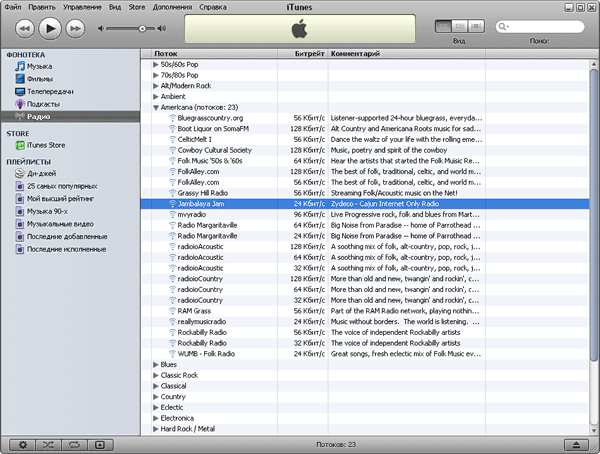This screenshot has width=600, height=454.
Task: Select the Boot Liquor on SomaFM stream
Action: 365,129
